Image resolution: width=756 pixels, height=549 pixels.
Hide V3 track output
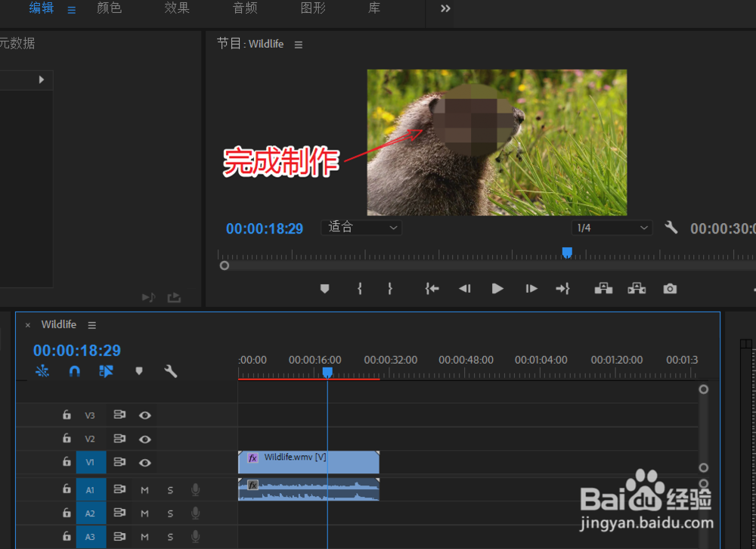pos(145,415)
